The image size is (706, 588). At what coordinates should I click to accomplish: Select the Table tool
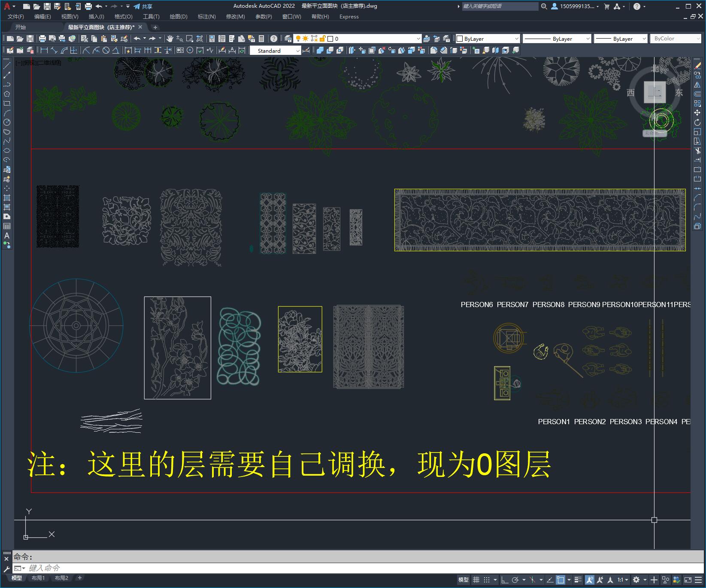point(7,226)
